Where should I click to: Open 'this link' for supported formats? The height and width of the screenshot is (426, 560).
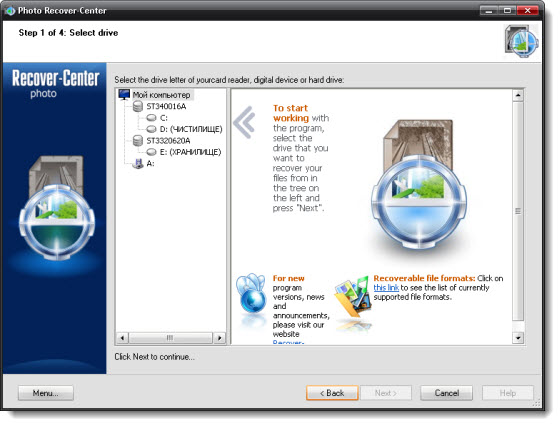click(x=386, y=287)
